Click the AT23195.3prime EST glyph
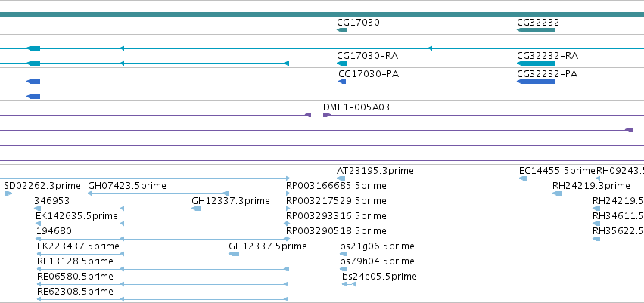The width and height of the screenshot is (644, 303). tap(341, 178)
